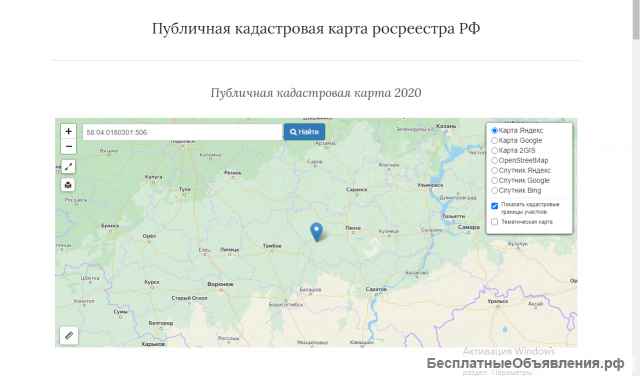Focus the cadastral number search field
This screenshot has height=376, width=640.
tap(183, 132)
